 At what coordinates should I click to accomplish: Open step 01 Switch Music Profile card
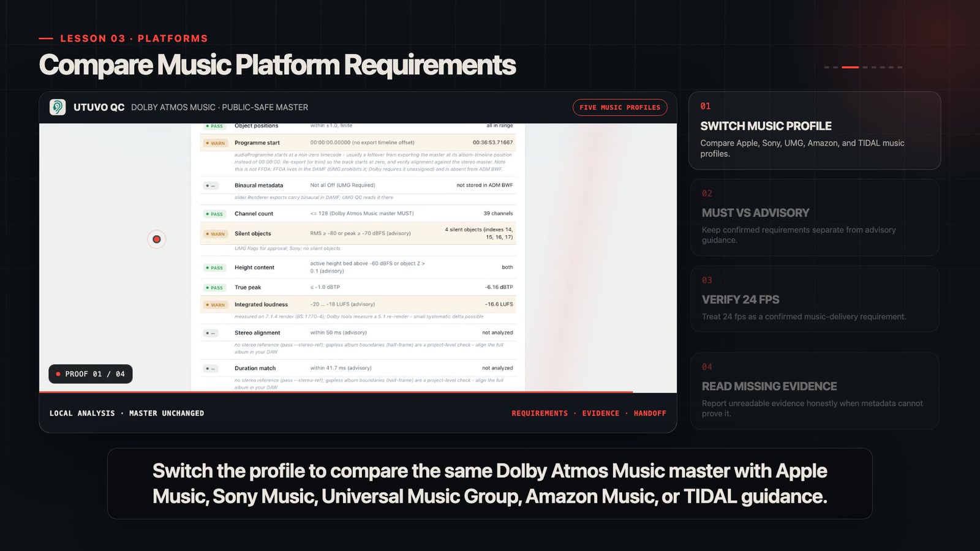click(x=815, y=130)
